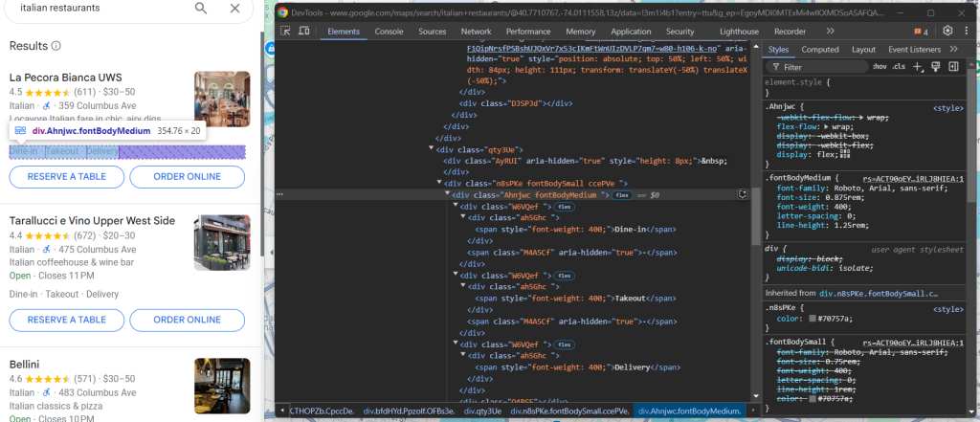Open DevTools settings gear
This screenshot has height=422, width=980.
pos(947,31)
